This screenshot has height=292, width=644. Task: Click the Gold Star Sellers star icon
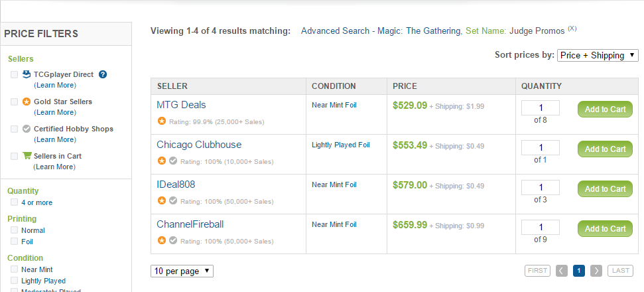(27, 102)
